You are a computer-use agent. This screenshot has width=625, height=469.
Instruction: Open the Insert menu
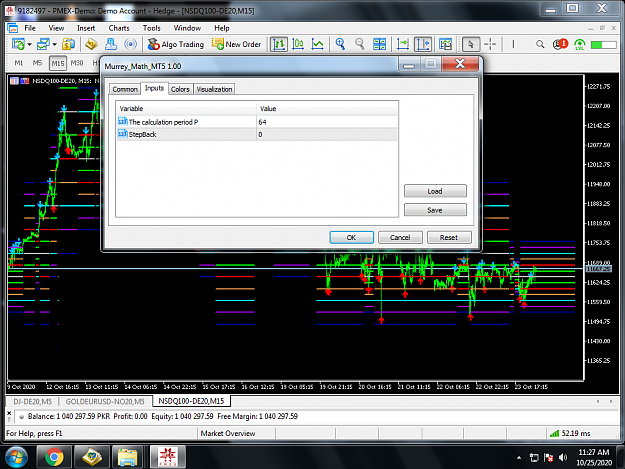click(x=86, y=28)
